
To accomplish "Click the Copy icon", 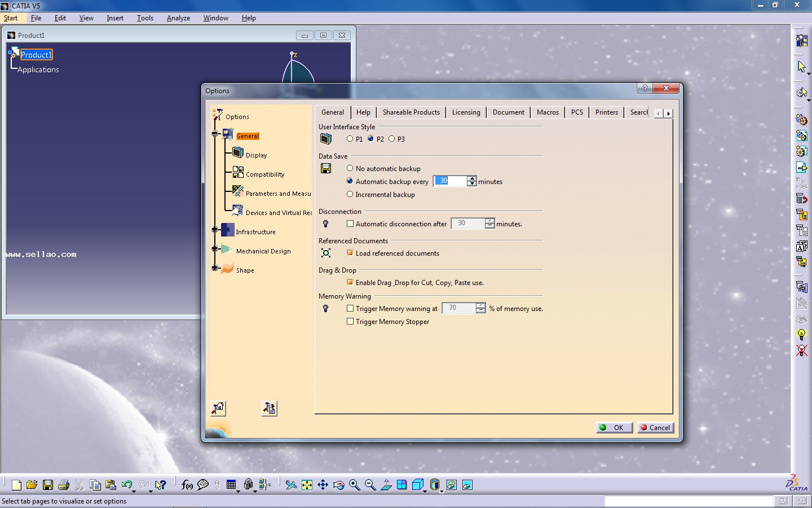I will tap(95, 485).
